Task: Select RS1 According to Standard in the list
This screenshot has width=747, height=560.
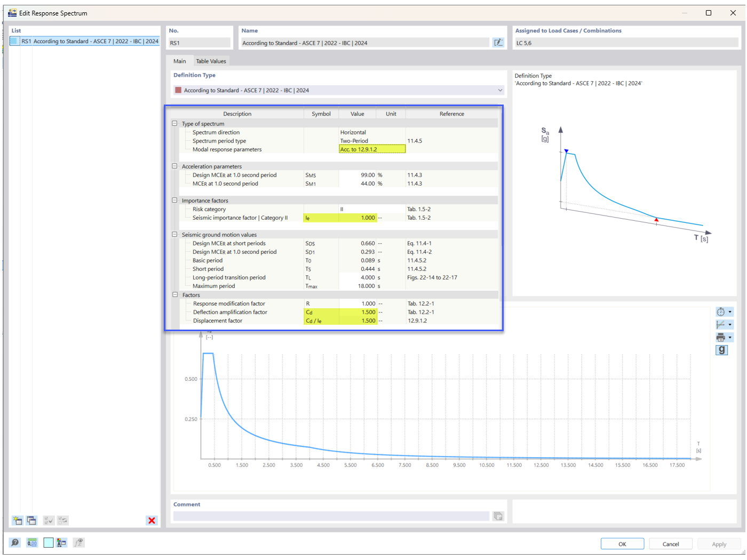Action: click(85, 41)
